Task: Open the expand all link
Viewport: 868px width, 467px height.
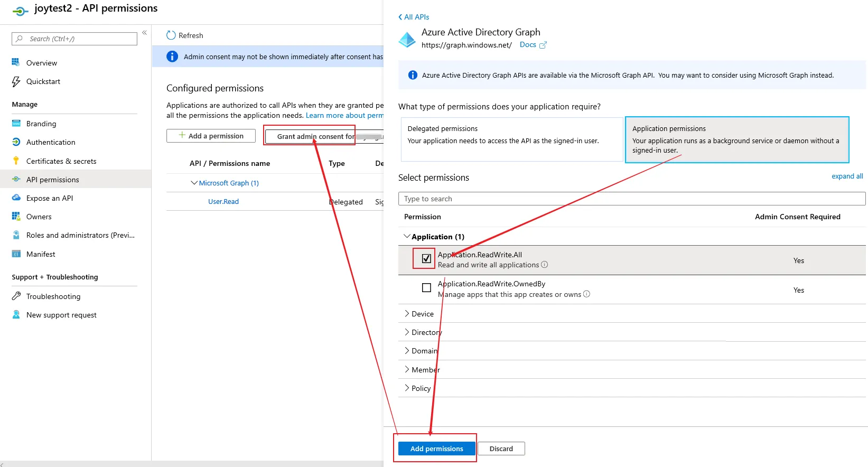Action: [847, 176]
